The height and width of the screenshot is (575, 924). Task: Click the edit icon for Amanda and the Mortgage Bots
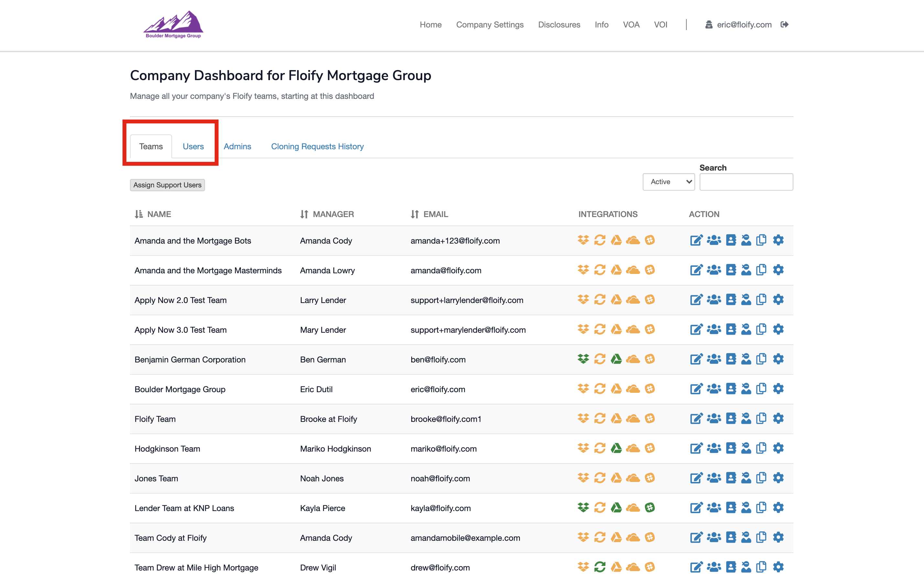point(696,240)
